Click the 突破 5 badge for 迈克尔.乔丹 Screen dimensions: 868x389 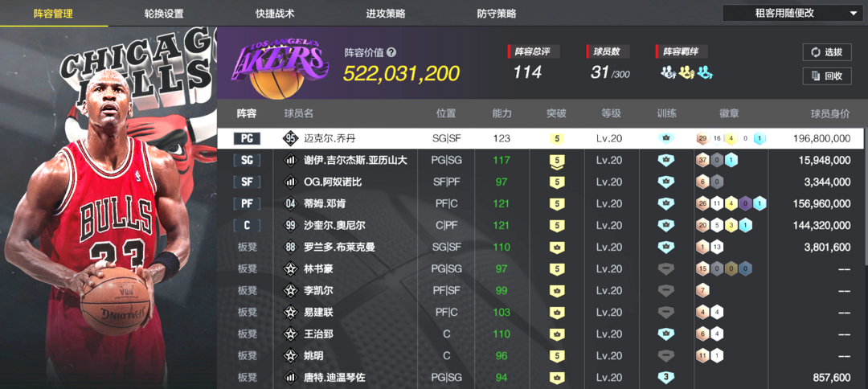point(556,138)
